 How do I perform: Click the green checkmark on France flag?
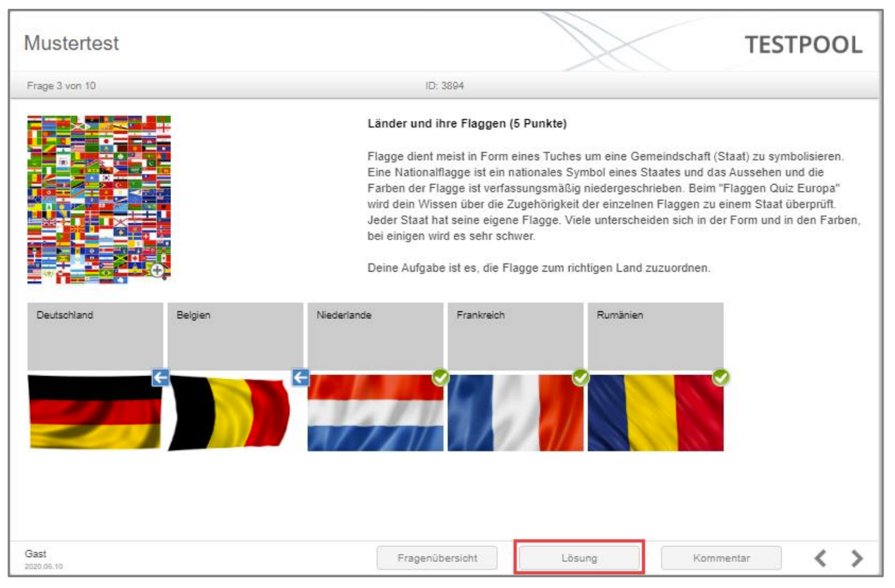(581, 378)
